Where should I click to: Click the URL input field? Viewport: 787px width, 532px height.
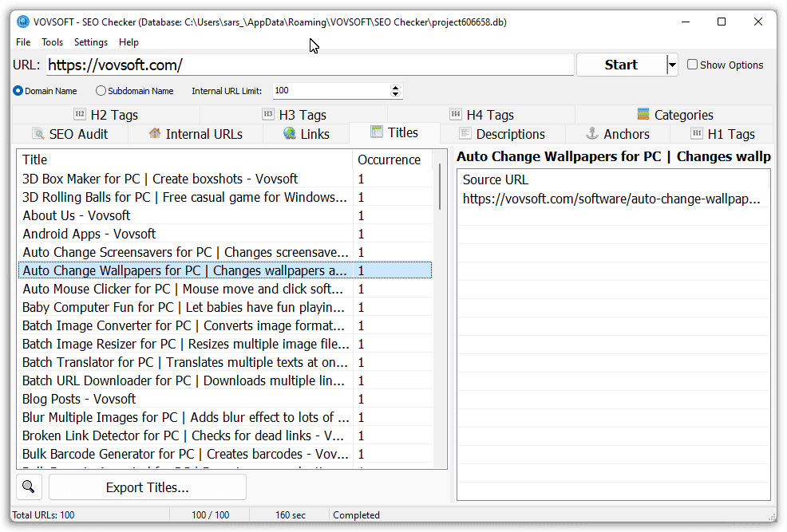[310, 65]
